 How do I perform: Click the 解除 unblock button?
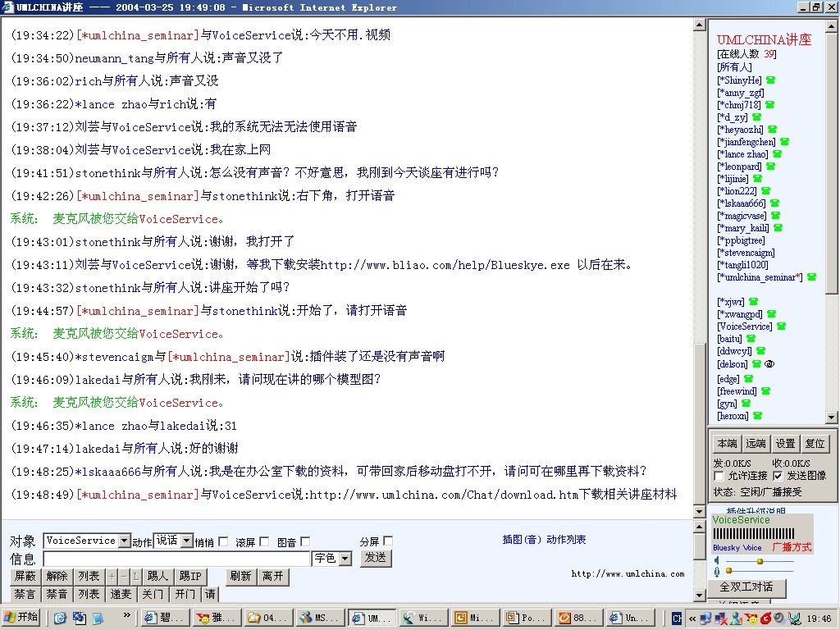pos(57,577)
